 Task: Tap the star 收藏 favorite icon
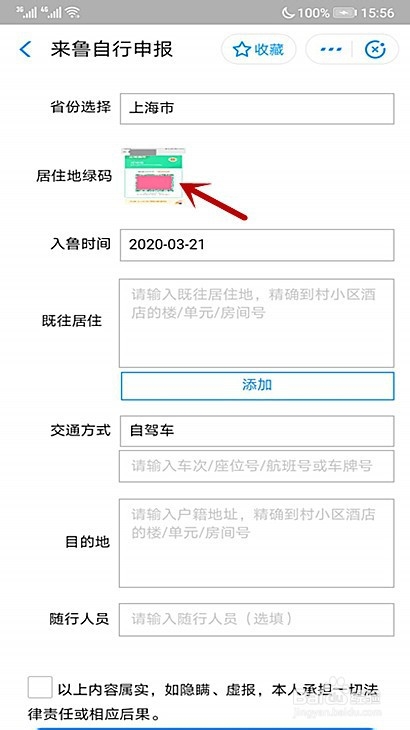258,49
